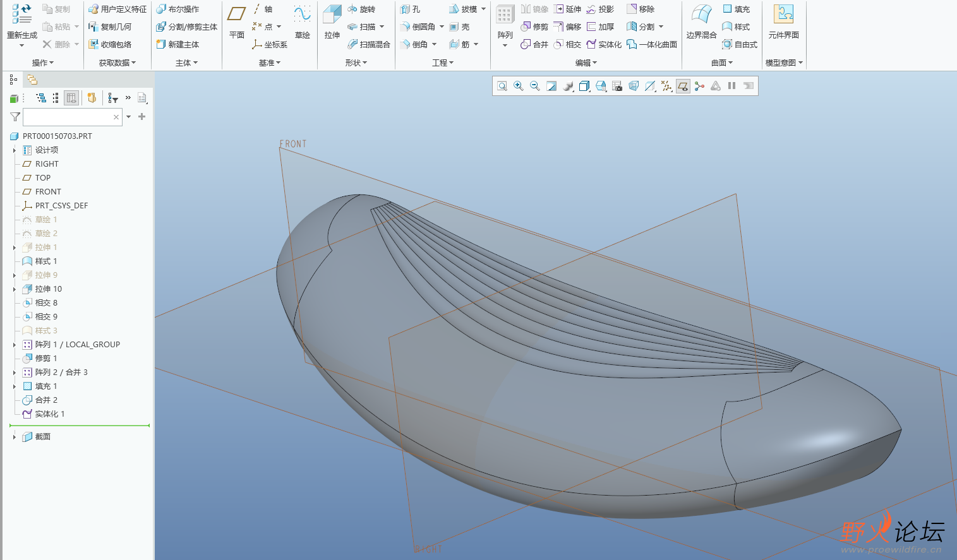Expand the 设计项 tree node
This screenshot has width=957, height=560.
pyautogui.click(x=15, y=150)
